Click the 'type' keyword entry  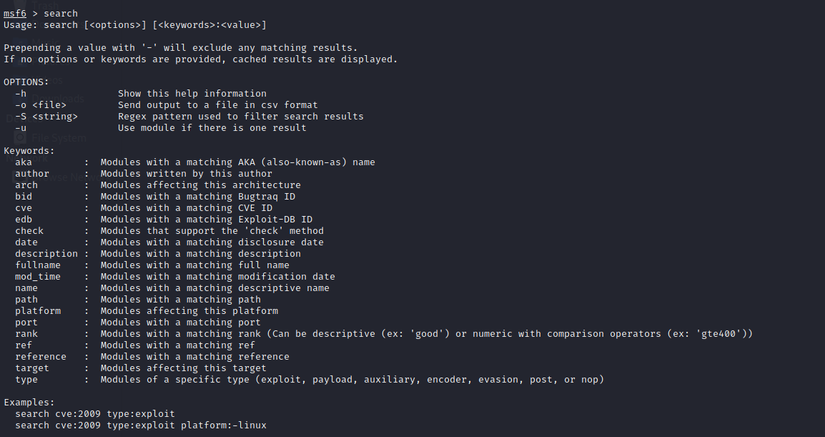26,380
